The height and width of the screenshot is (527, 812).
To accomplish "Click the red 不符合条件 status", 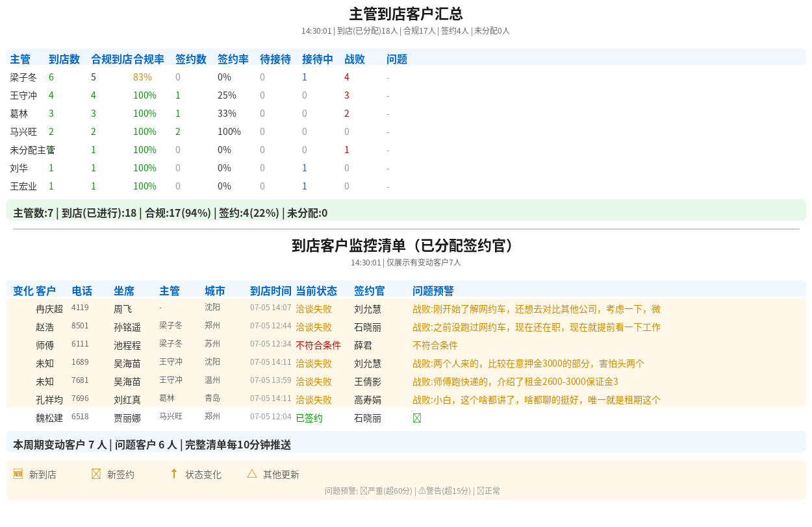I will coord(318,345).
